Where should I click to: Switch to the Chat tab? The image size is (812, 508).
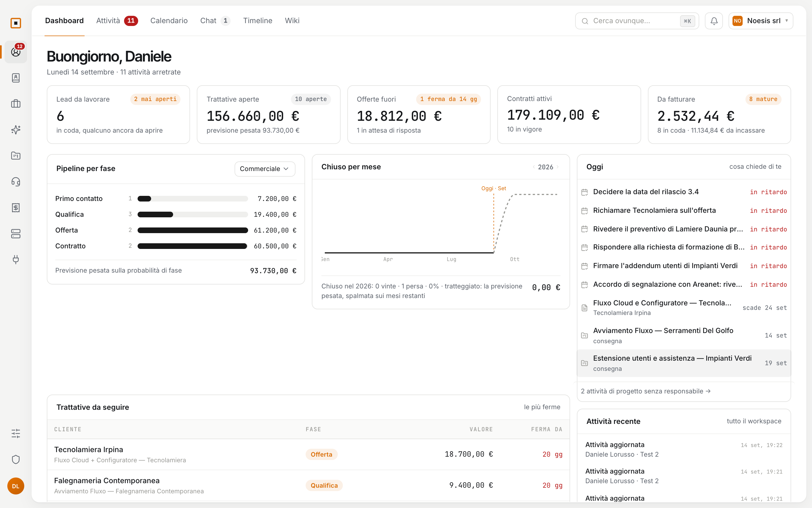[x=215, y=21]
